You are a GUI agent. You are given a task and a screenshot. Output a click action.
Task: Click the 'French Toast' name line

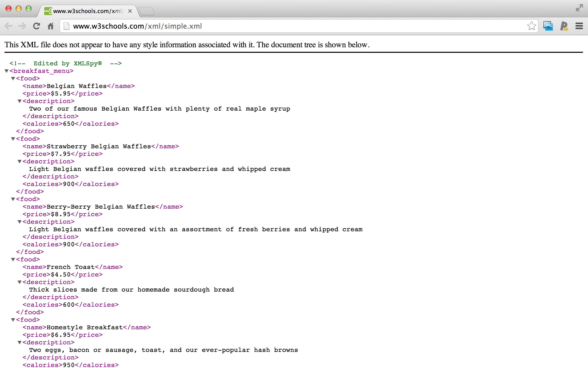(x=73, y=267)
